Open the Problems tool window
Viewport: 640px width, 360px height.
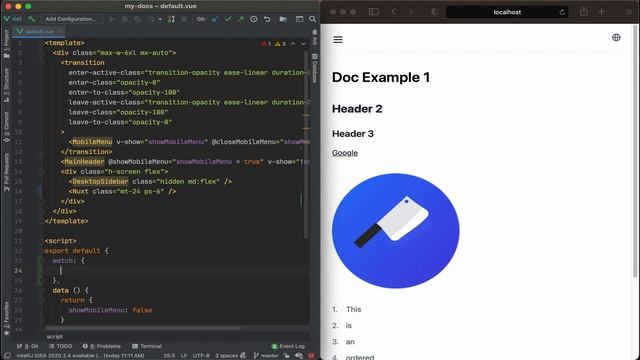tap(102, 346)
